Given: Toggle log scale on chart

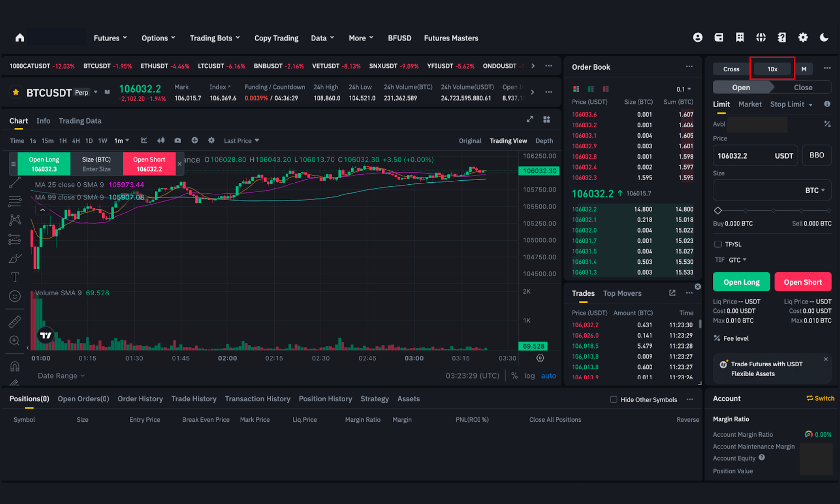Looking at the screenshot, I should tap(529, 376).
